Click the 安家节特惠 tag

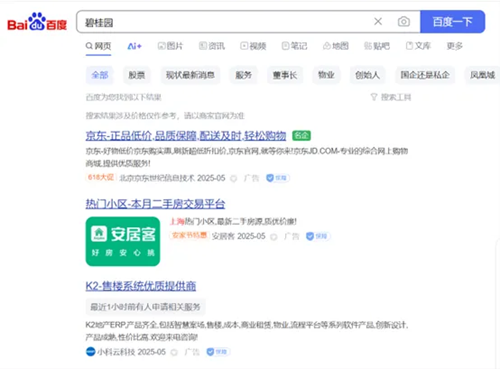click(x=189, y=235)
